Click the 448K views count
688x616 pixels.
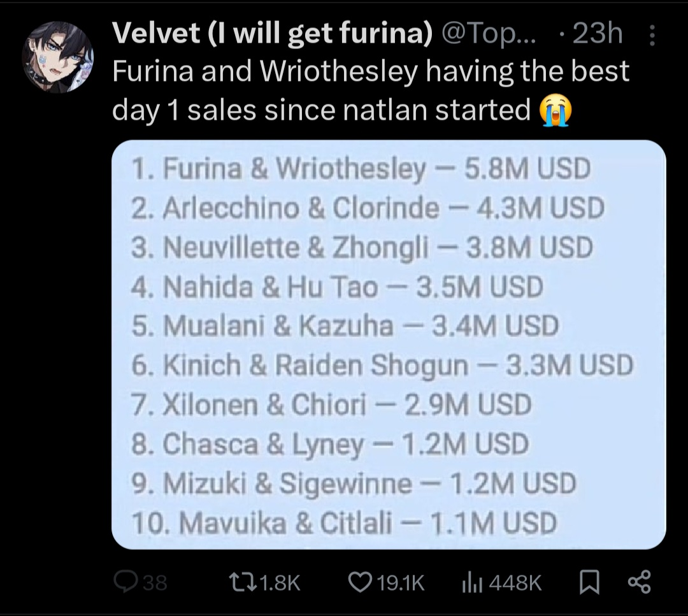point(515,582)
